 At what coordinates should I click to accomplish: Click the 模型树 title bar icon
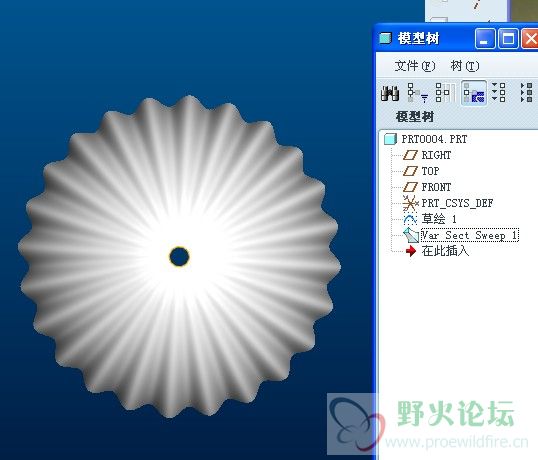coord(385,38)
